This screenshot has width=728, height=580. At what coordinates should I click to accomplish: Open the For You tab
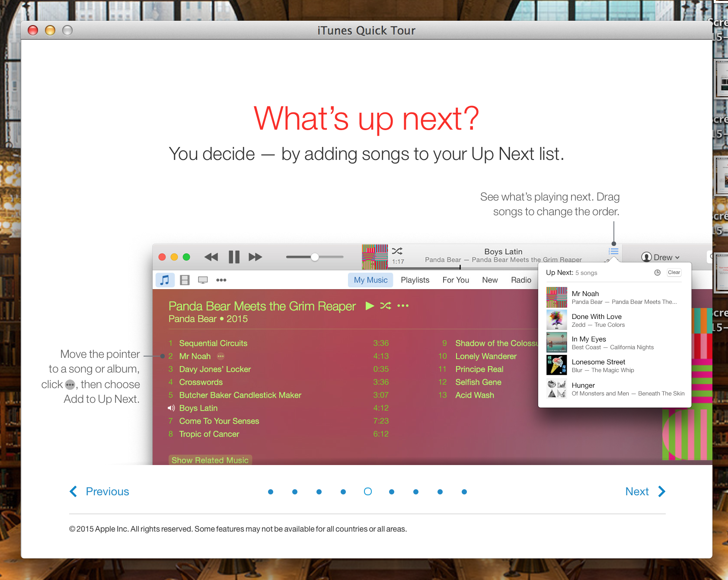455,280
